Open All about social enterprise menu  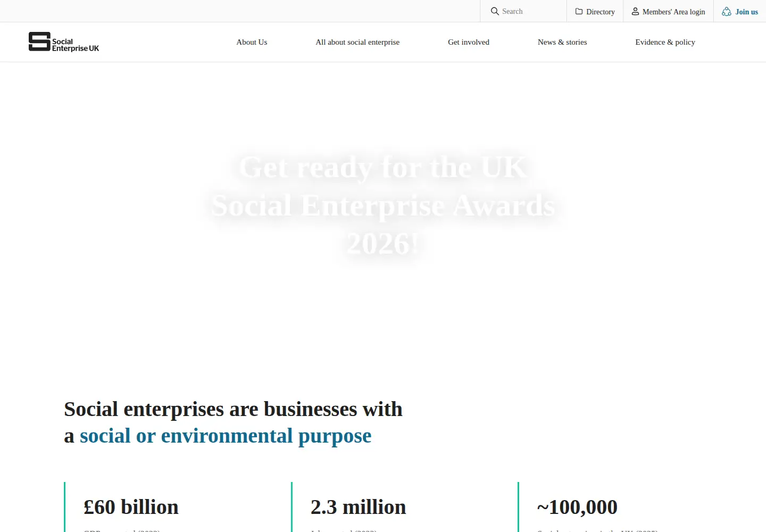click(x=357, y=42)
